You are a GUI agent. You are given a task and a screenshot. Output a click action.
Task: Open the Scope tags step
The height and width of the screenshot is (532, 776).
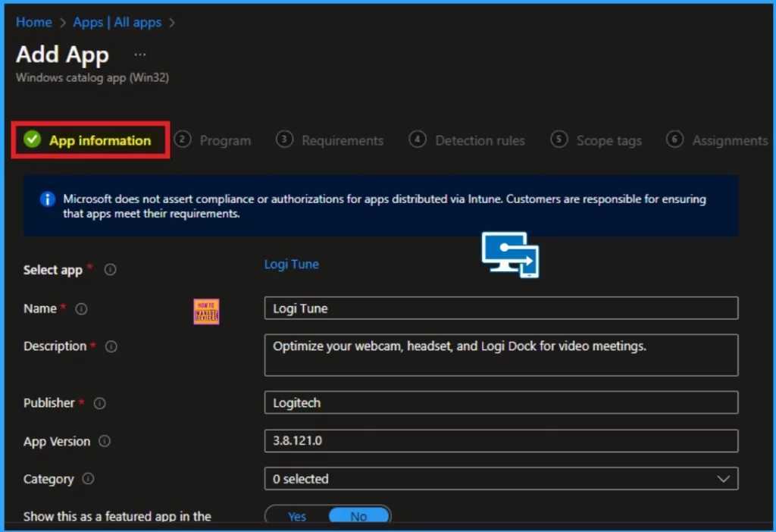[596, 140]
